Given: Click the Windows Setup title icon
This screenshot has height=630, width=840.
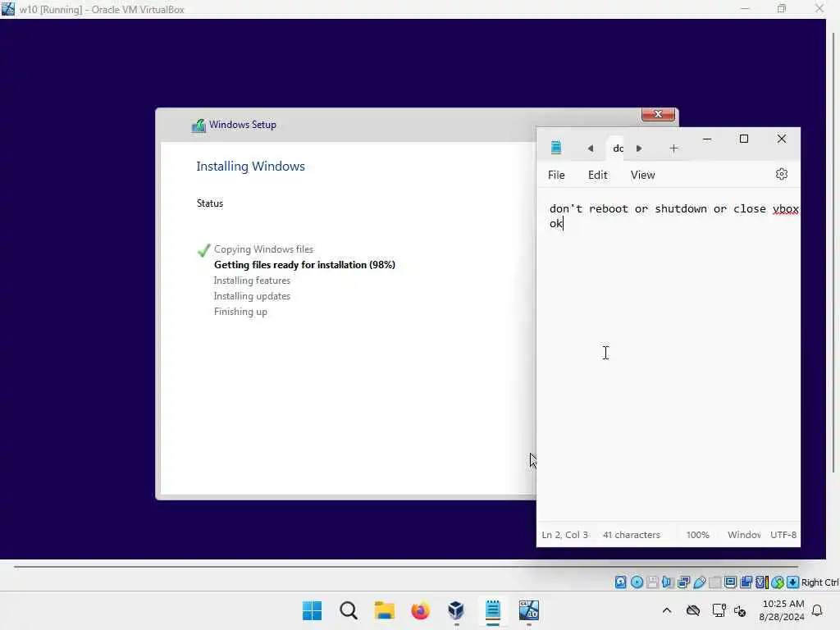Looking at the screenshot, I should [199, 126].
